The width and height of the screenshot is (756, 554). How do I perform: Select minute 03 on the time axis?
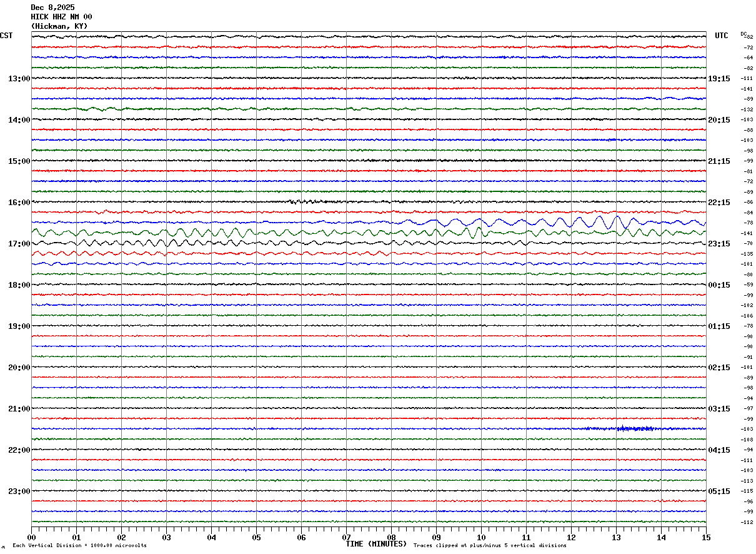(166, 537)
